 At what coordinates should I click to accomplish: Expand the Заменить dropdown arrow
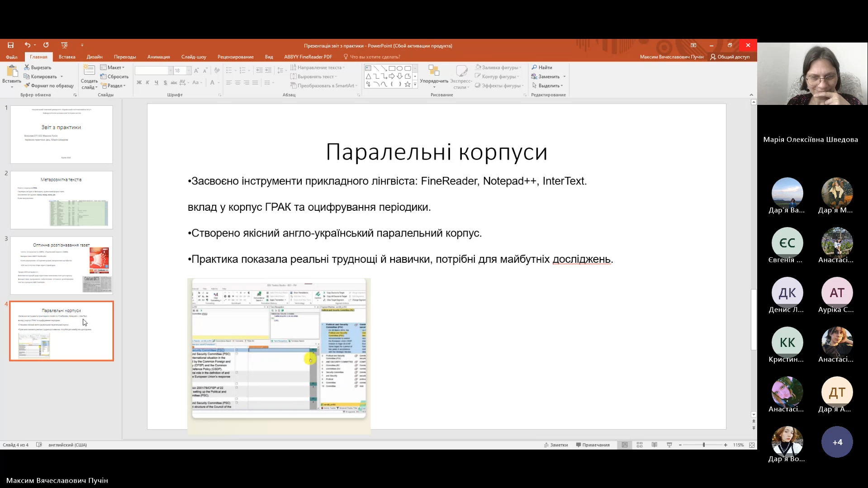click(x=564, y=76)
